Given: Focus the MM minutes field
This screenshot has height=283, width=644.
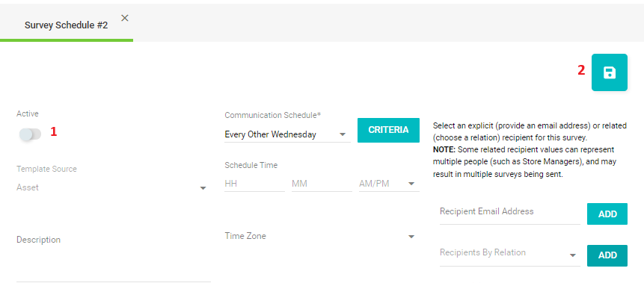Looking at the screenshot, I should click(322, 184).
